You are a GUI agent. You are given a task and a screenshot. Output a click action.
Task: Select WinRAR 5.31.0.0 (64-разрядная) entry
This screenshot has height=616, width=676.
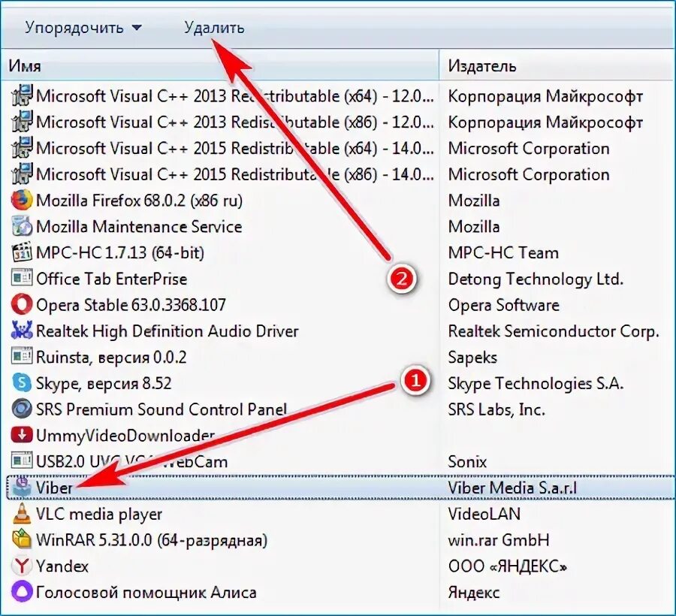(152, 540)
